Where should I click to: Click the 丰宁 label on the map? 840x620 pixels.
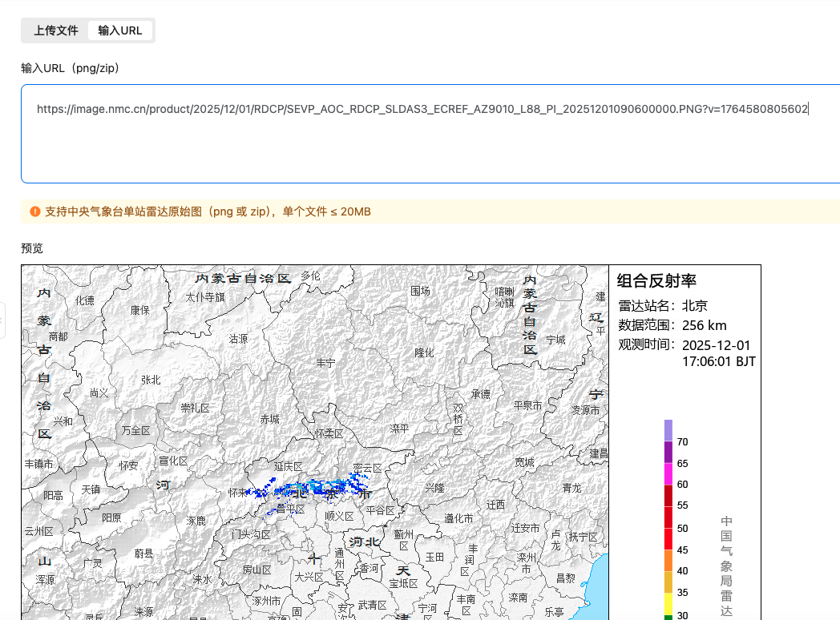pos(325,363)
